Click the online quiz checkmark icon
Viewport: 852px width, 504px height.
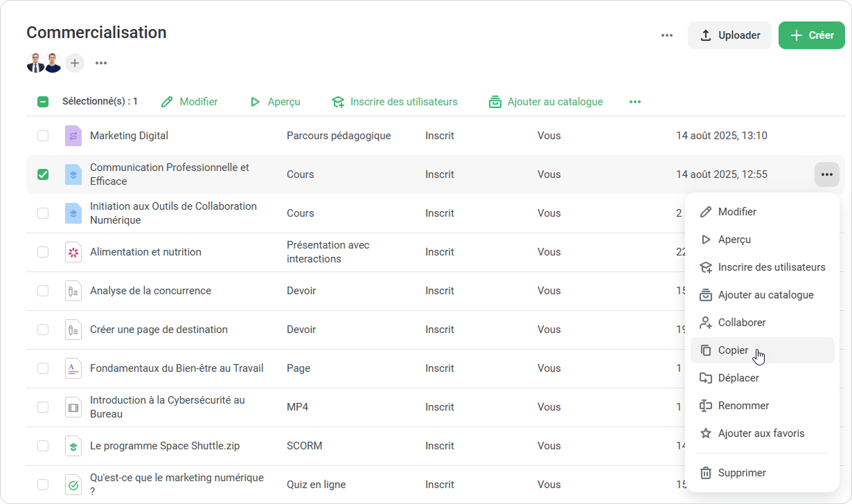[x=73, y=485]
